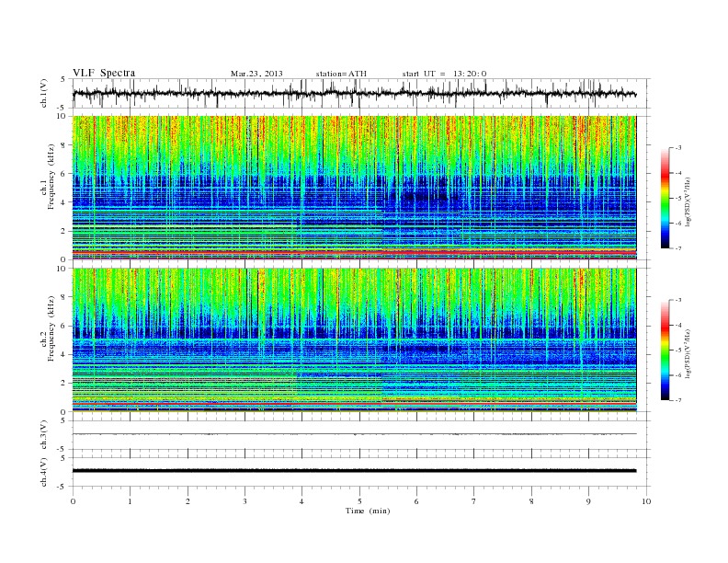Click the ch.2 spectrogram plot
Image resolution: width=728 pixels, height=563 pixels.
click(x=354, y=340)
